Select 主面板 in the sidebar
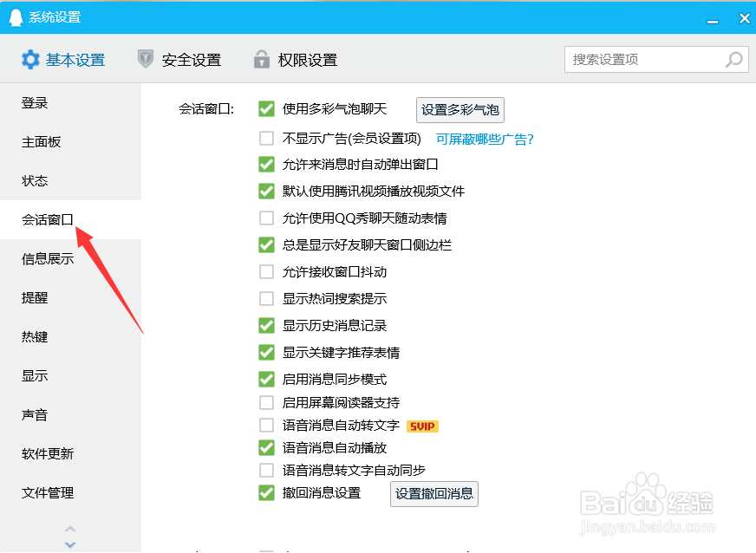The width and height of the screenshot is (756, 553). tap(70, 142)
